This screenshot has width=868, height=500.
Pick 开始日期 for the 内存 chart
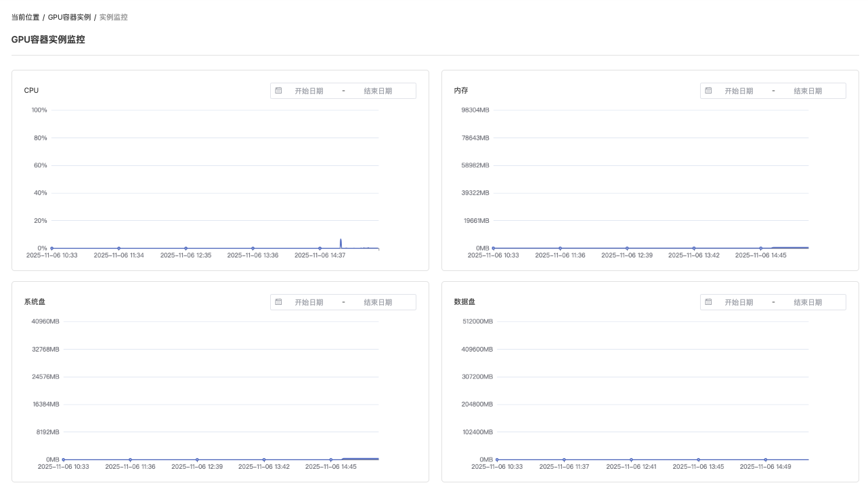[x=739, y=91]
